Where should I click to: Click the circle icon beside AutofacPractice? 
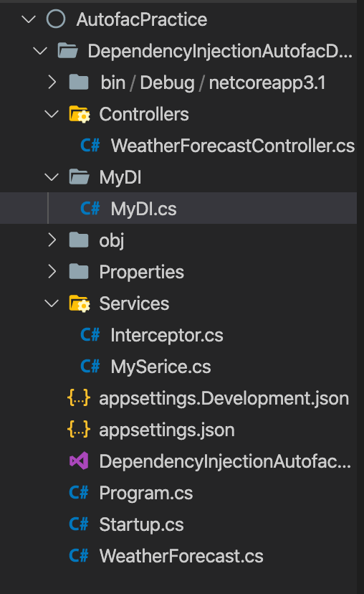pyautogui.click(x=56, y=19)
